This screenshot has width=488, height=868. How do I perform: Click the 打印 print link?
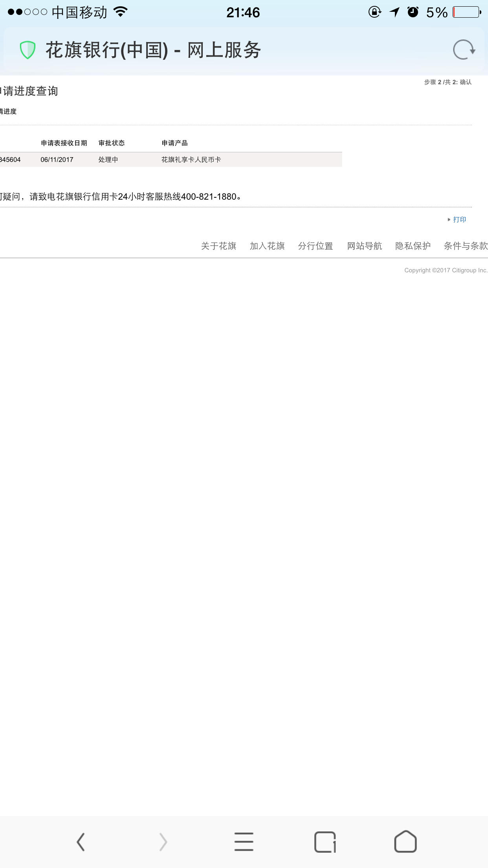[459, 219]
